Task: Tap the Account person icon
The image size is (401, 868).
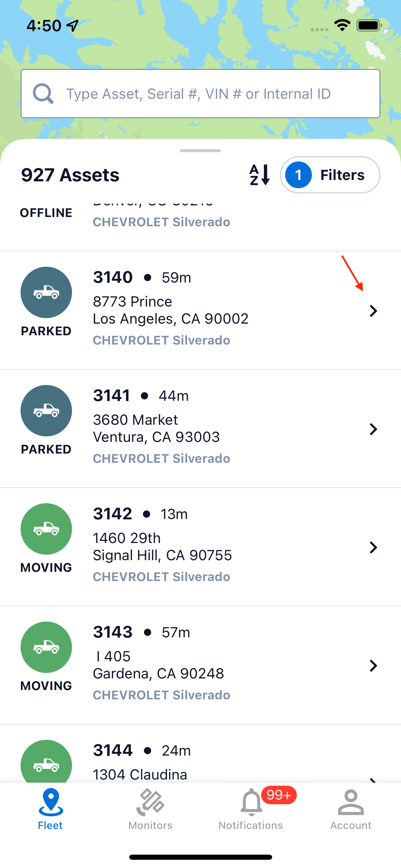Action: [x=351, y=802]
